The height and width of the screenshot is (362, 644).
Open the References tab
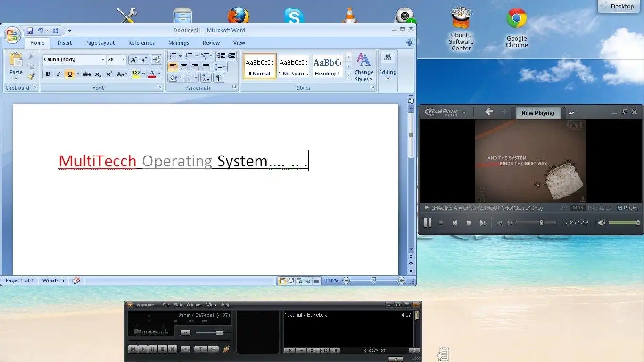[x=141, y=43]
